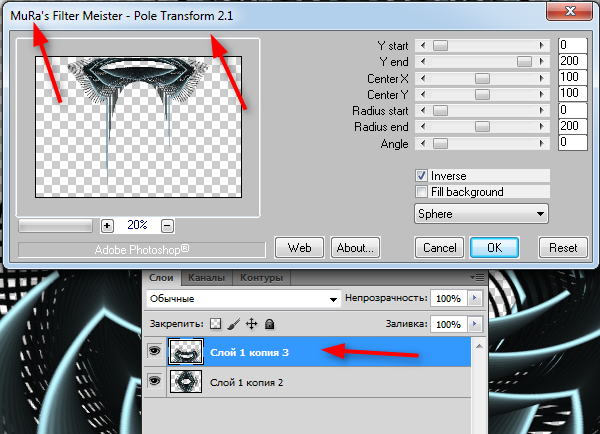The width and height of the screenshot is (600, 434).
Task: Confirm filter with OK button
Action: [494, 248]
